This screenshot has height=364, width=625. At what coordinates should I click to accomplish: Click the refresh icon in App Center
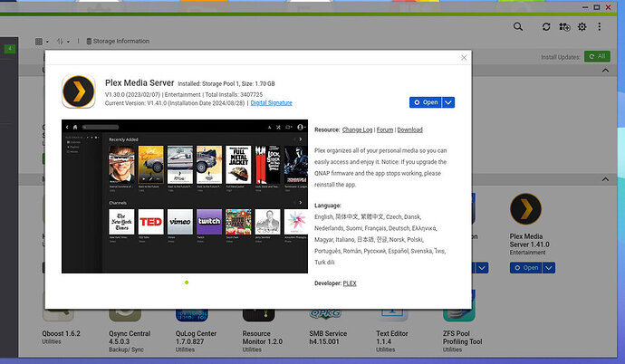pyautogui.click(x=546, y=26)
